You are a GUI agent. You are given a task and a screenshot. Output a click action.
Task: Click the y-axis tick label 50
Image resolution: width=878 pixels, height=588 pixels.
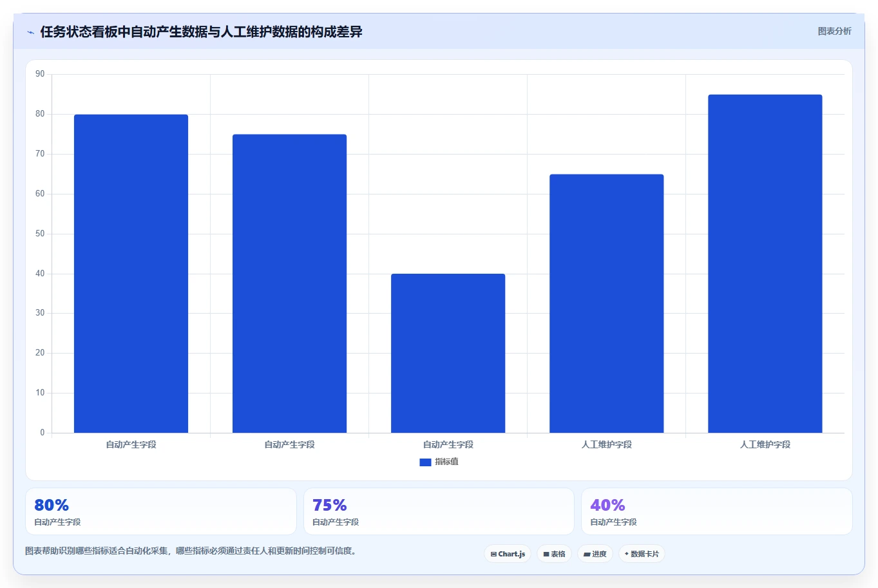point(40,234)
